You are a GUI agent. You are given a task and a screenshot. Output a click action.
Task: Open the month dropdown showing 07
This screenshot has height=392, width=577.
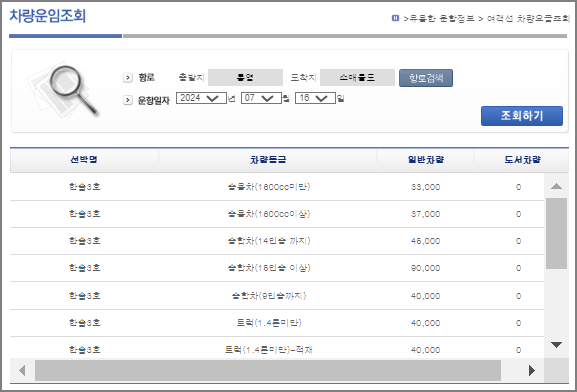point(261,98)
